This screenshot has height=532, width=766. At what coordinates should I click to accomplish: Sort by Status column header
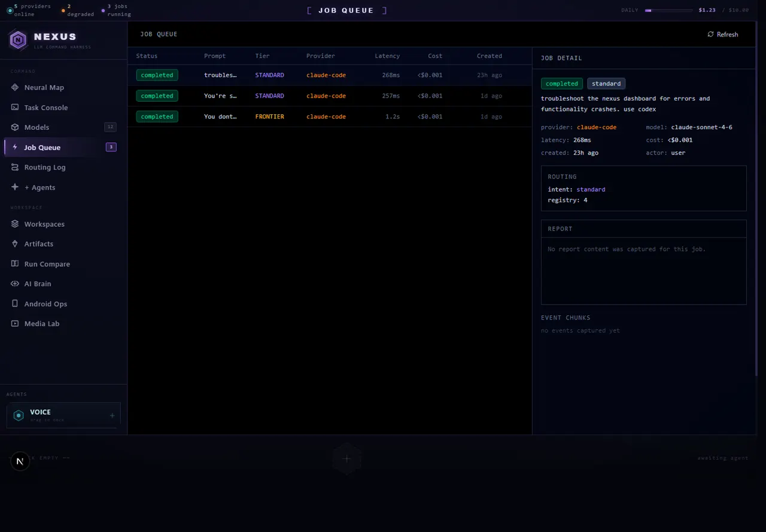pyautogui.click(x=147, y=56)
